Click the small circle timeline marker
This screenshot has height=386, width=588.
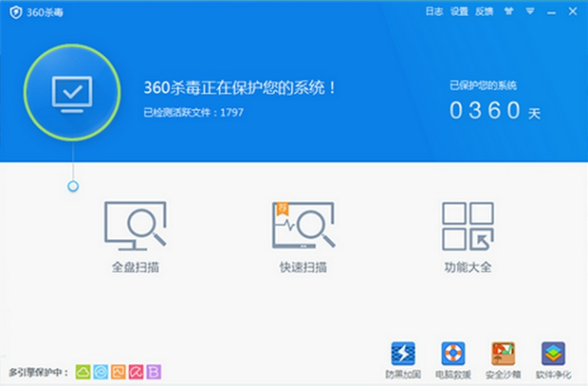pos(73,186)
